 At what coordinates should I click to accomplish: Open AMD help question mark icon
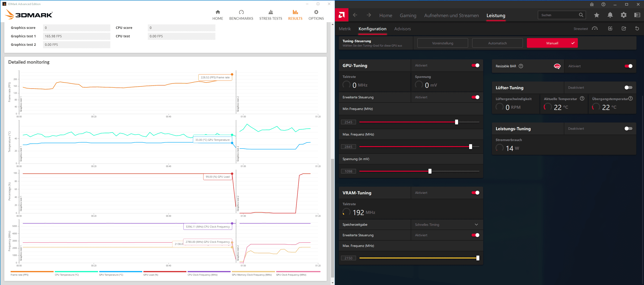[x=603, y=5]
